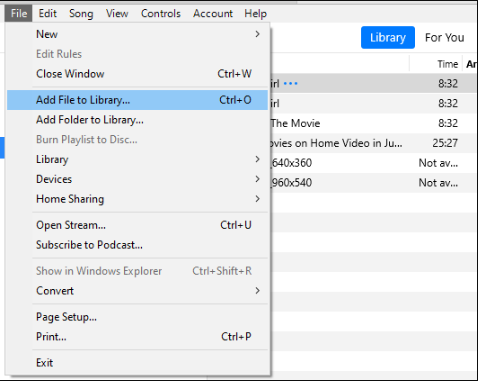Choose Exit from File menu

[137, 363]
